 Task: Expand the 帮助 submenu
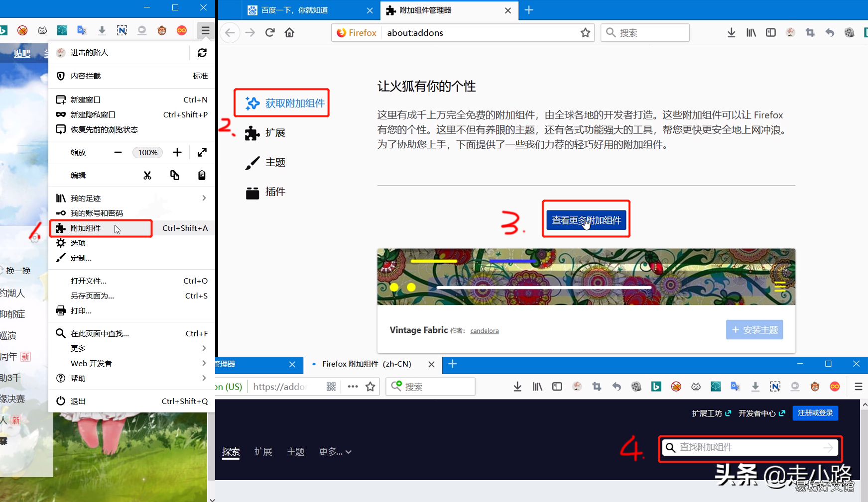132,378
